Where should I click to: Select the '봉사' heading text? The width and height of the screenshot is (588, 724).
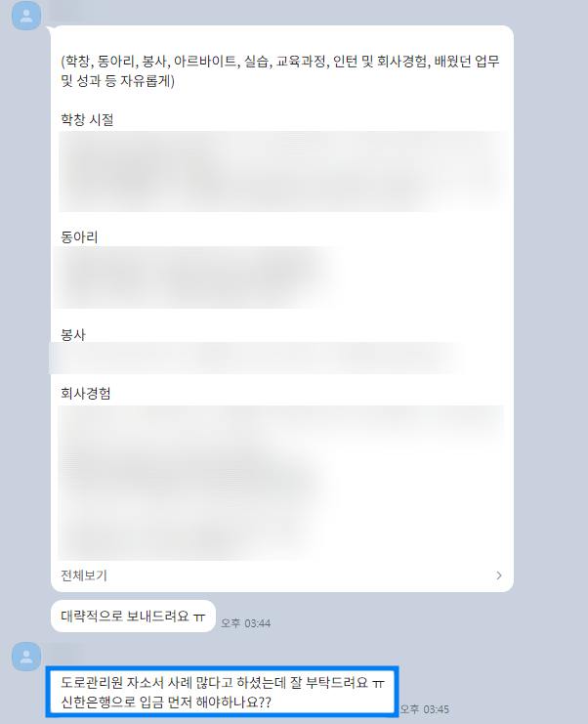pos(73,335)
